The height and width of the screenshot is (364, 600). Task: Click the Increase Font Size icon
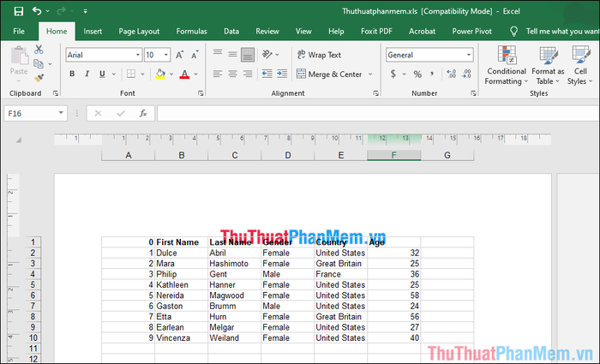pyautogui.click(x=180, y=54)
